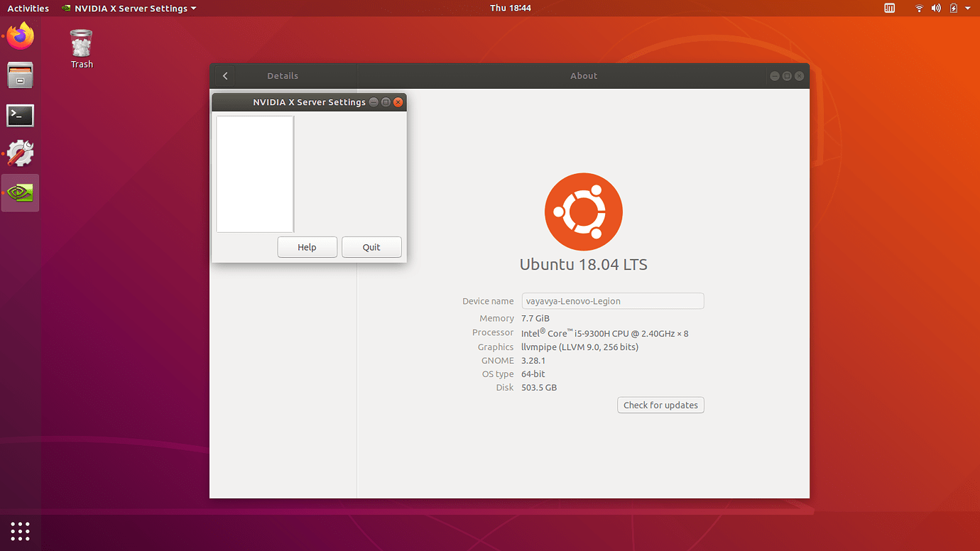Quit NVIDIA X Server Settings
The image size is (980, 551).
tap(371, 247)
